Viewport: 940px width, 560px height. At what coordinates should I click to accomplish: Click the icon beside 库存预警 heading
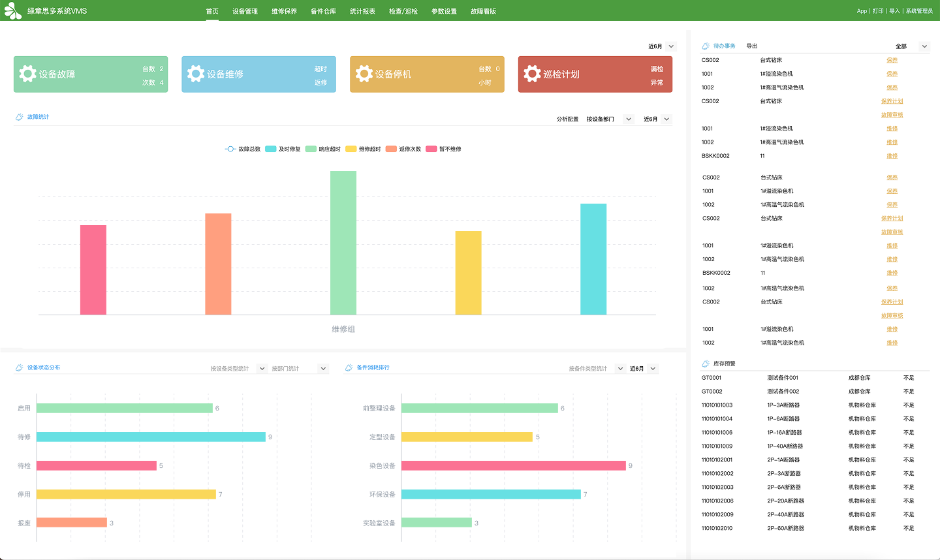[706, 364]
